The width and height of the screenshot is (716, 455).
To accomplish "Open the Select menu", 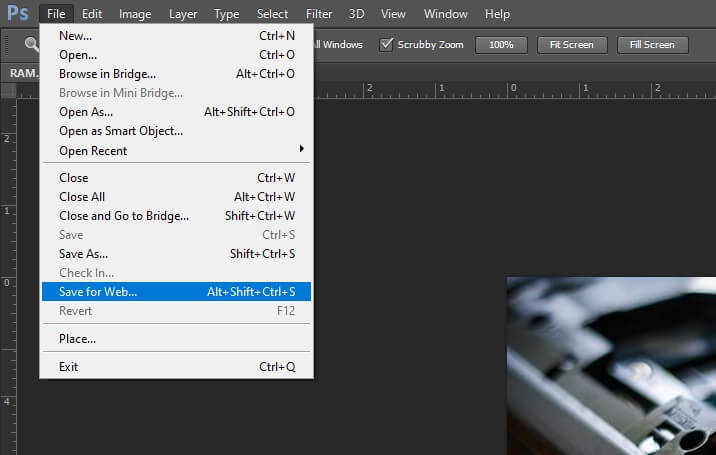I will (272, 14).
